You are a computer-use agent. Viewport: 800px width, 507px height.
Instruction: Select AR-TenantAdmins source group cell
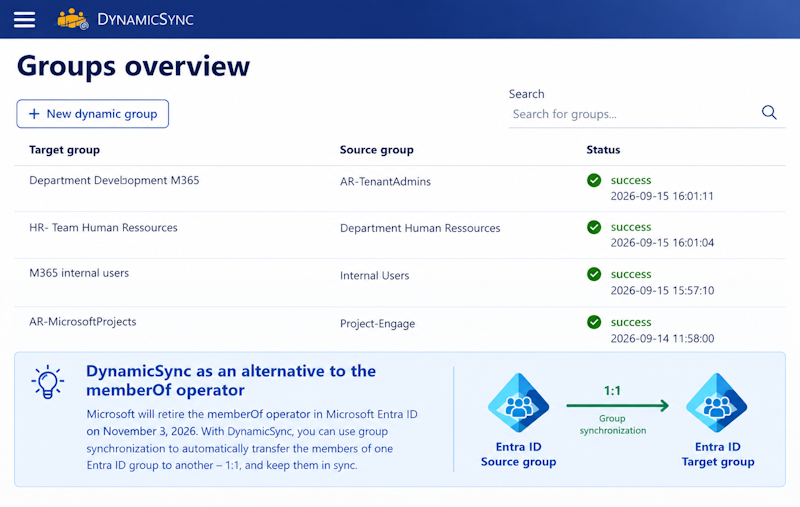[x=385, y=181]
